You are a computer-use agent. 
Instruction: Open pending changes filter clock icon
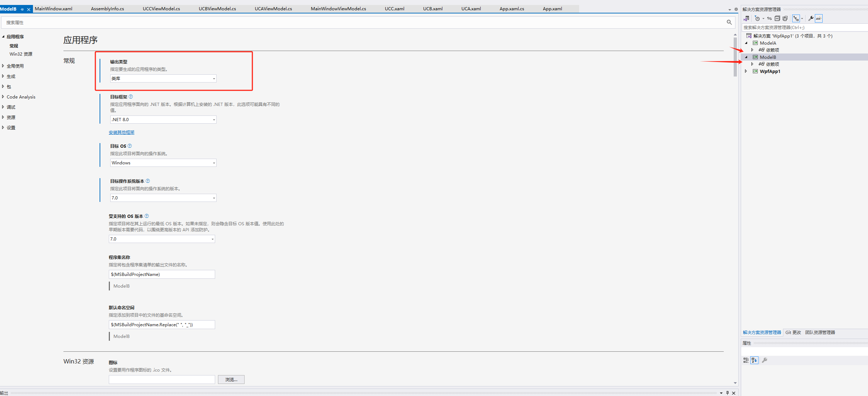pos(757,18)
